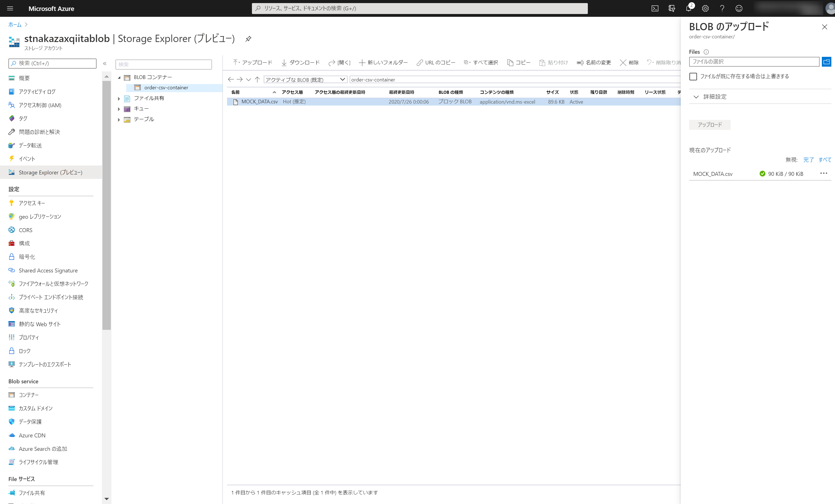The height and width of the screenshot is (504, 835).
Task: Open Cloud Shell from top bar
Action: pyautogui.click(x=655, y=8)
